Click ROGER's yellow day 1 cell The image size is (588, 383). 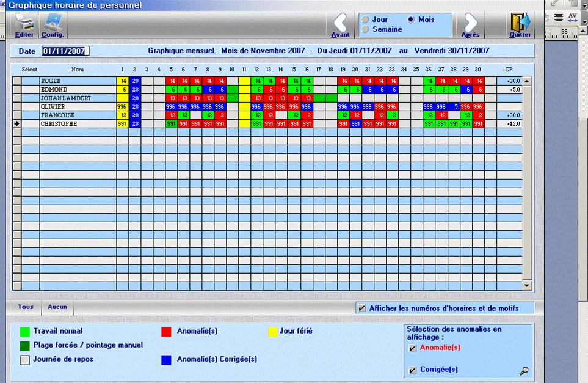tap(123, 81)
